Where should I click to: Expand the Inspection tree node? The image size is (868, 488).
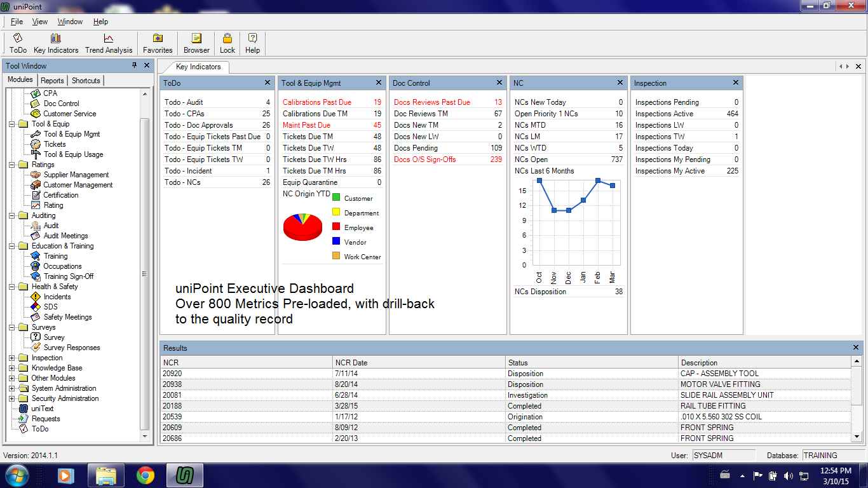(x=12, y=358)
